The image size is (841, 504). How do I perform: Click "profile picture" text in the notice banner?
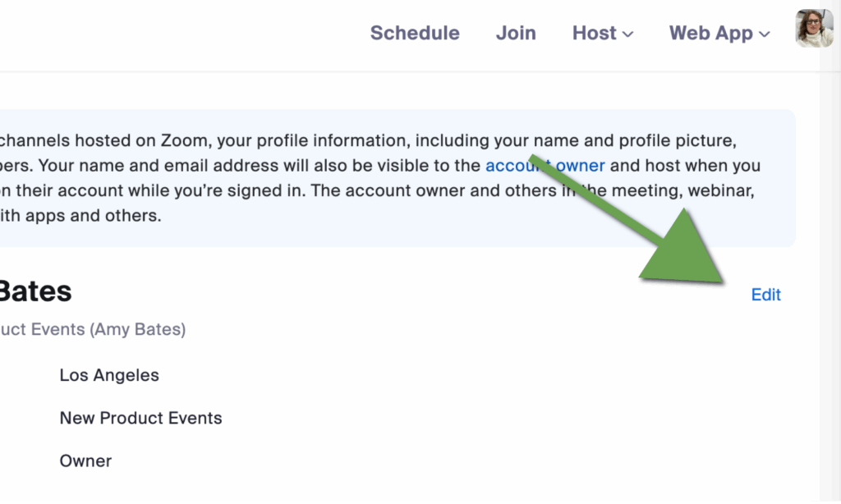click(678, 140)
